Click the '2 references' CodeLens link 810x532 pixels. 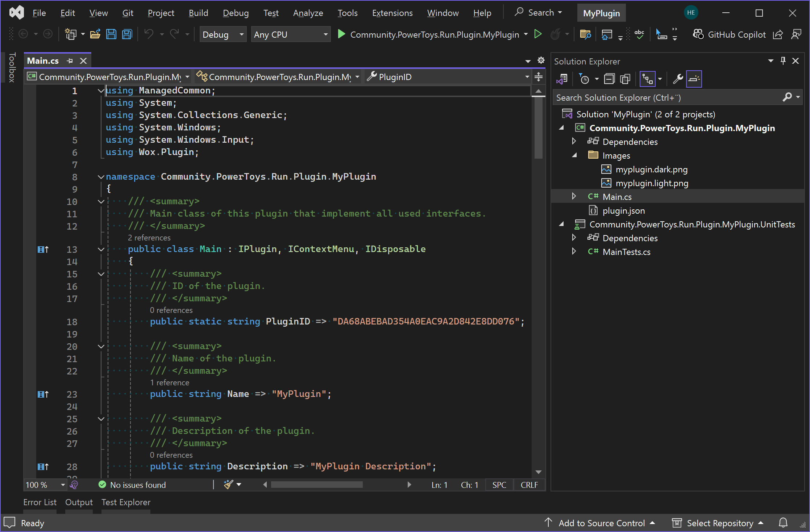[149, 238]
